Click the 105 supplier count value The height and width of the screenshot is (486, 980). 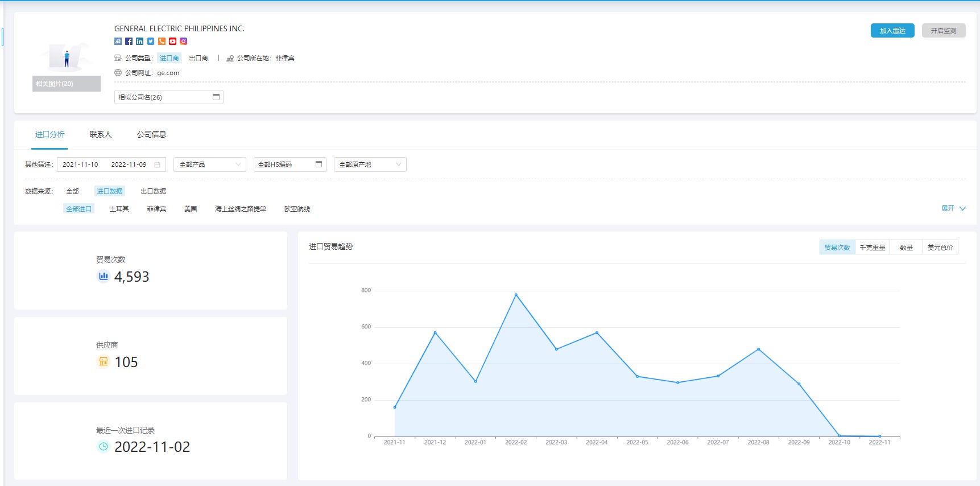pyautogui.click(x=126, y=362)
